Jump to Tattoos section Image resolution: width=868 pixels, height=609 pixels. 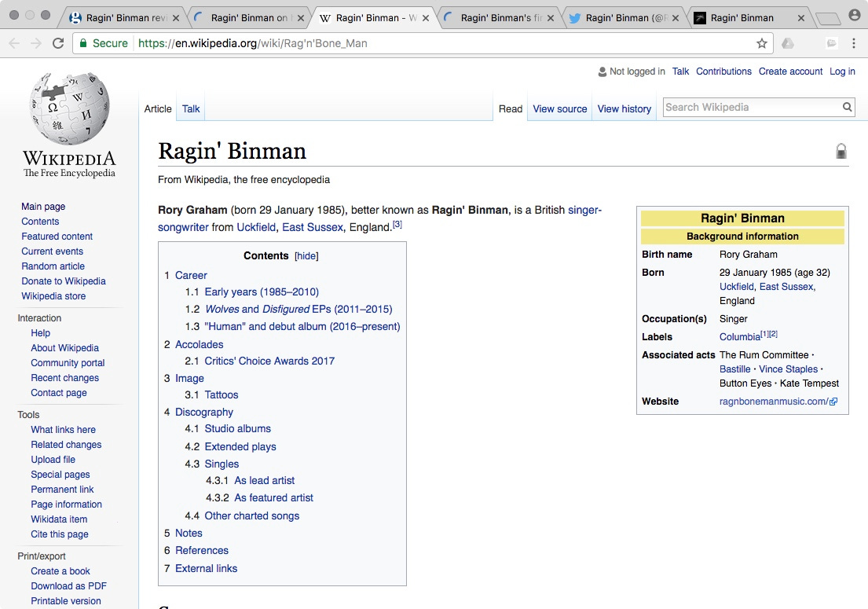(222, 394)
